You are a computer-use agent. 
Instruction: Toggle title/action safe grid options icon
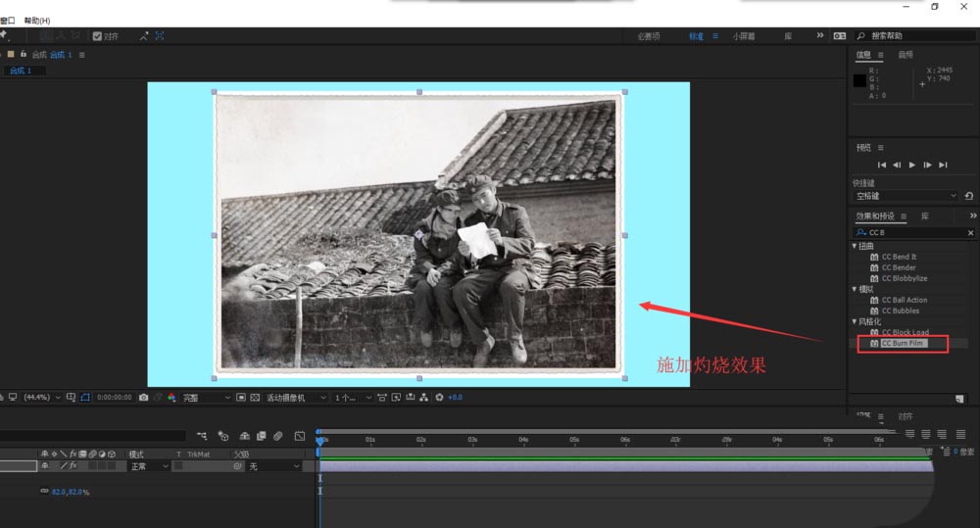71,398
